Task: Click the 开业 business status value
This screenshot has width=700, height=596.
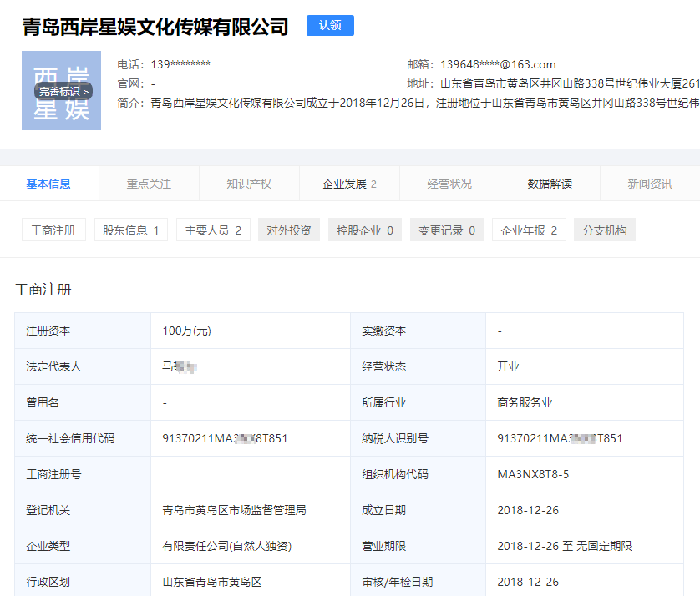Action: [508, 366]
